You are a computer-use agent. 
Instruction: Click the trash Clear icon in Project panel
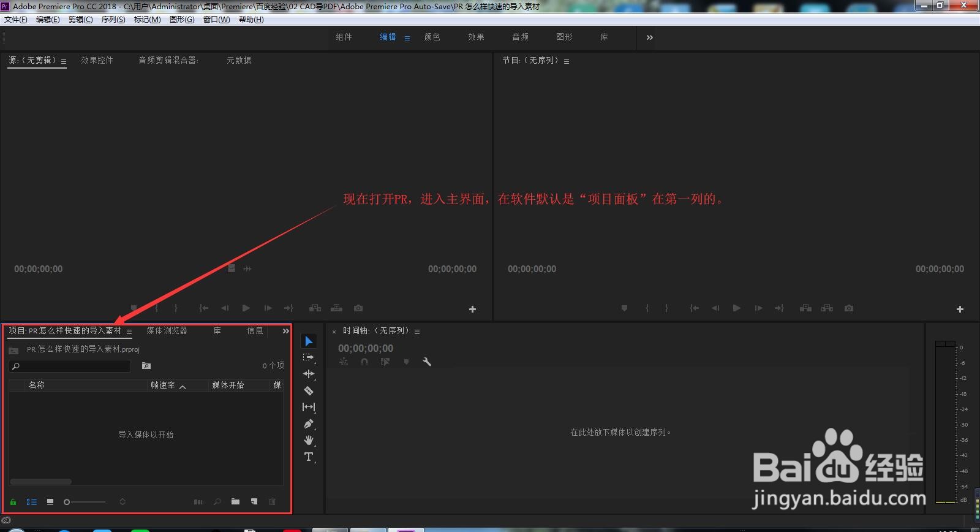tap(273, 502)
